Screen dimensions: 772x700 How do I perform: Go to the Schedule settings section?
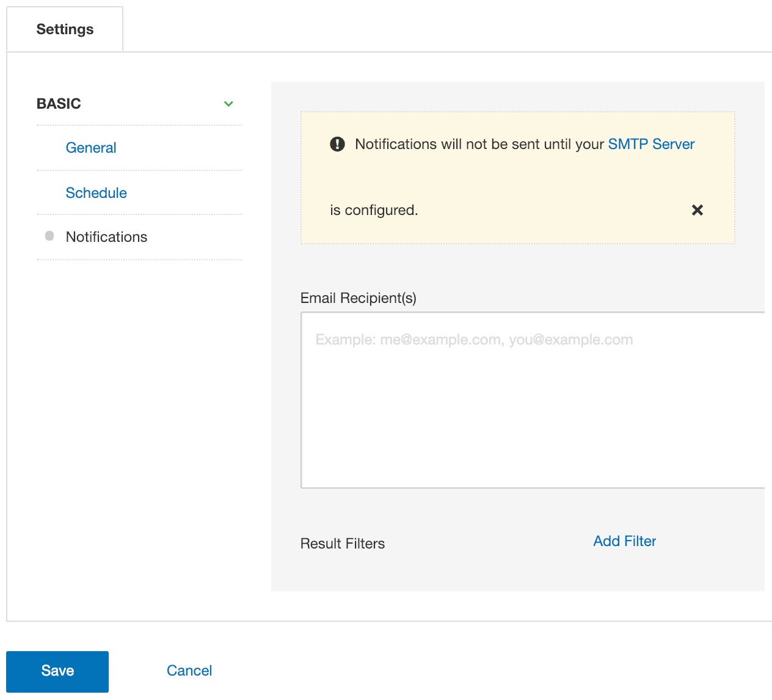96,193
